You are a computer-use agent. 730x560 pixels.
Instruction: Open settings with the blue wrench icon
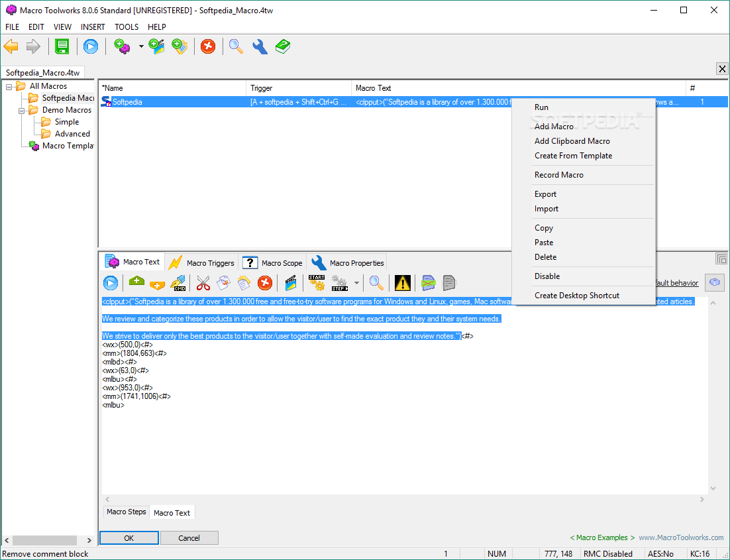[x=260, y=46]
